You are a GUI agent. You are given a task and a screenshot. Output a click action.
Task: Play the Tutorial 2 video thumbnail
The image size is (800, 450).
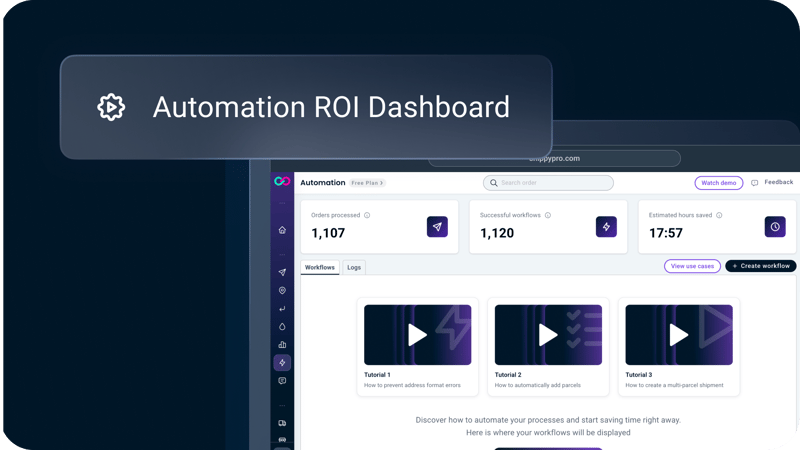coord(548,335)
